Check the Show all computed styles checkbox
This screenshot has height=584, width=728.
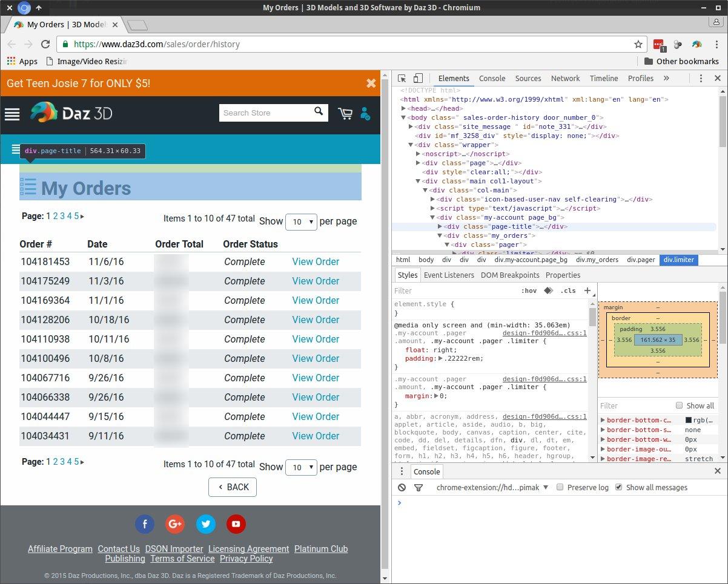(x=680, y=405)
